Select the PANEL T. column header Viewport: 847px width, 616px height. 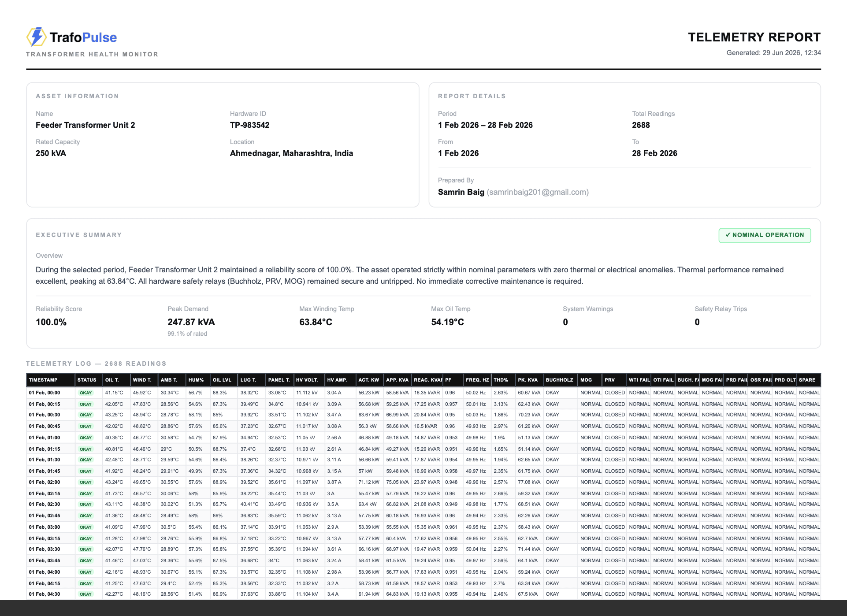[279, 380]
